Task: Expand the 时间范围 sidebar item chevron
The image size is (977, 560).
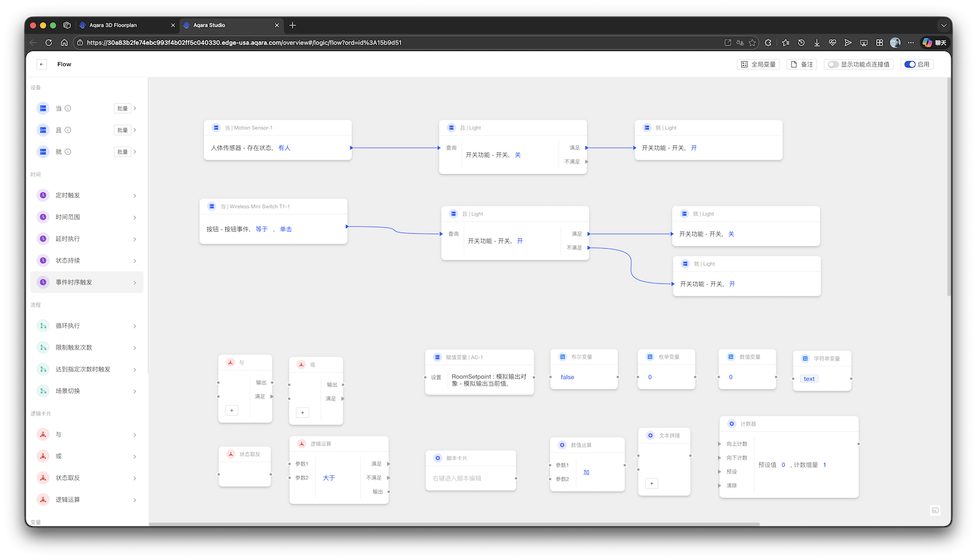Action: (135, 217)
